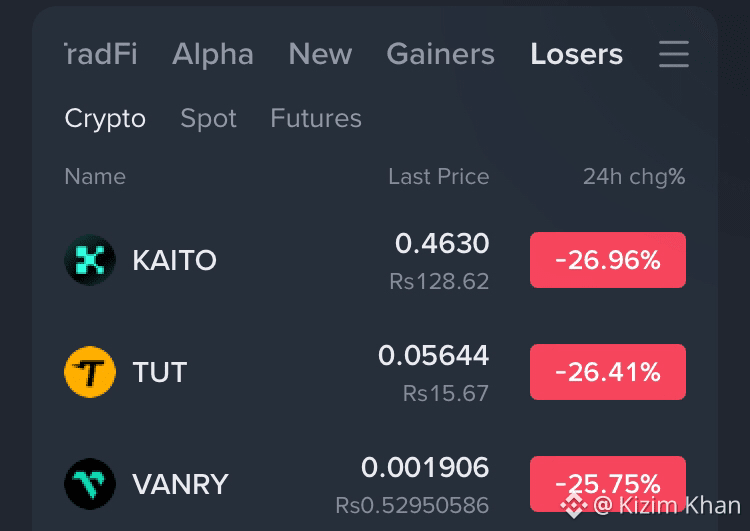750x531 pixels.
Task: Select the TradFi tab
Action: point(101,54)
